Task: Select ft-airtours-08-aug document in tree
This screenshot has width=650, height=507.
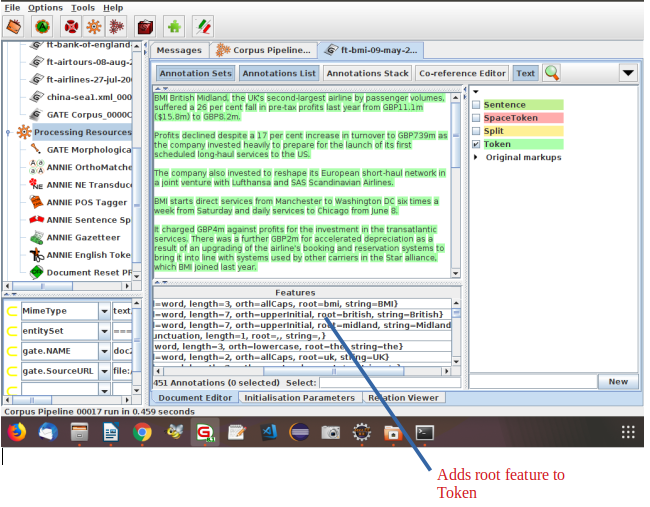Action: [81, 62]
